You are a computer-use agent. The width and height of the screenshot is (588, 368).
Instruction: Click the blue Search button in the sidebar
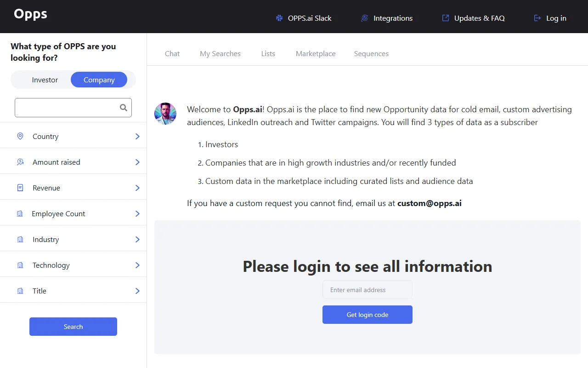(x=73, y=327)
